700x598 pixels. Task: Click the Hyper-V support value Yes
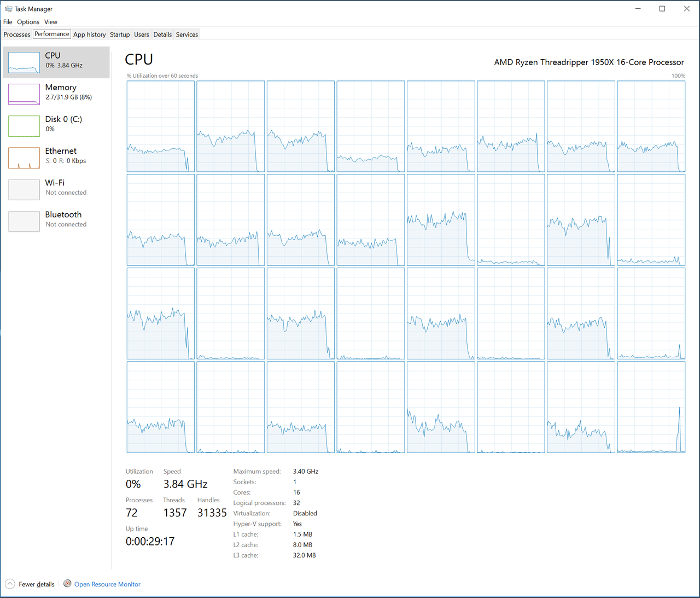tap(297, 524)
